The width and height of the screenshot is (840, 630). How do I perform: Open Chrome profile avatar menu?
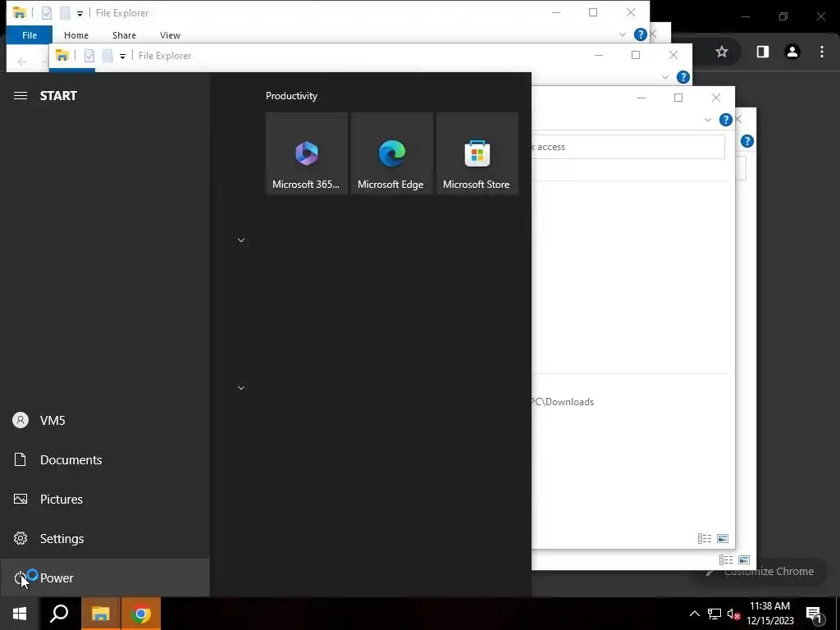pyautogui.click(x=792, y=52)
